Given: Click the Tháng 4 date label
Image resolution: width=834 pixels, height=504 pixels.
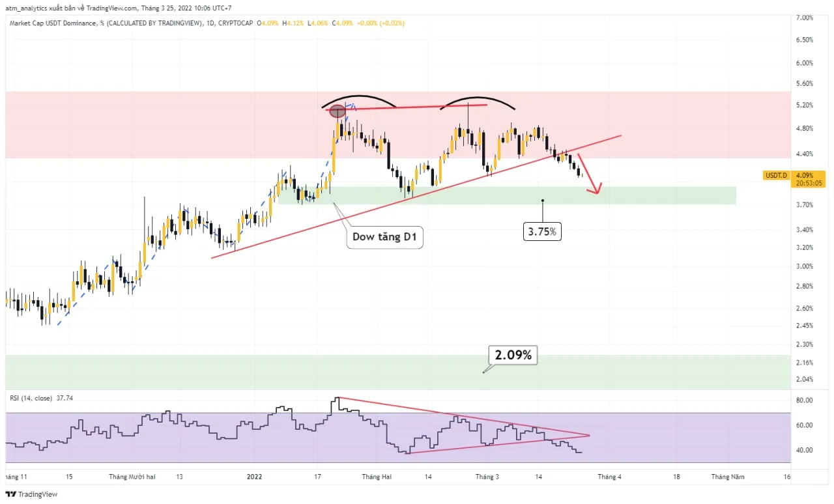Looking at the screenshot, I should (610, 477).
